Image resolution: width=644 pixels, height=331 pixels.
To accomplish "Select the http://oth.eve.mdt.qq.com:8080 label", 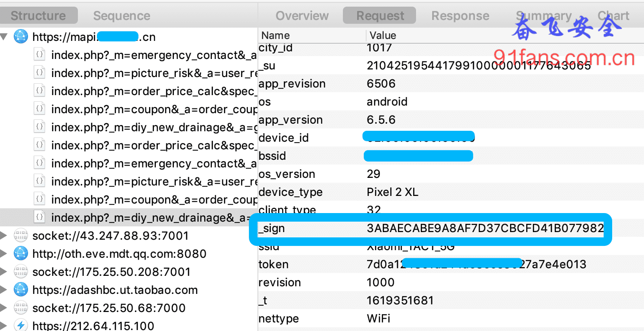I will tap(119, 253).
